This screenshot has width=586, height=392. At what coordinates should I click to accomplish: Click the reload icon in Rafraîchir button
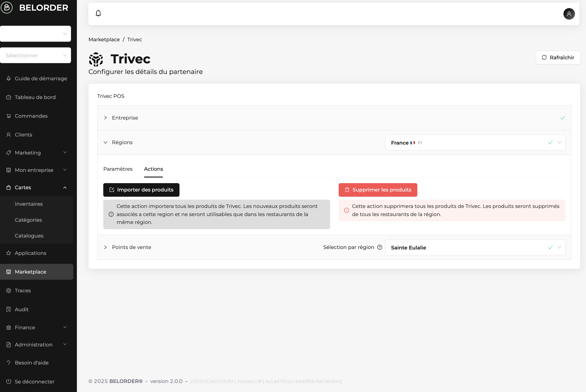click(x=544, y=58)
